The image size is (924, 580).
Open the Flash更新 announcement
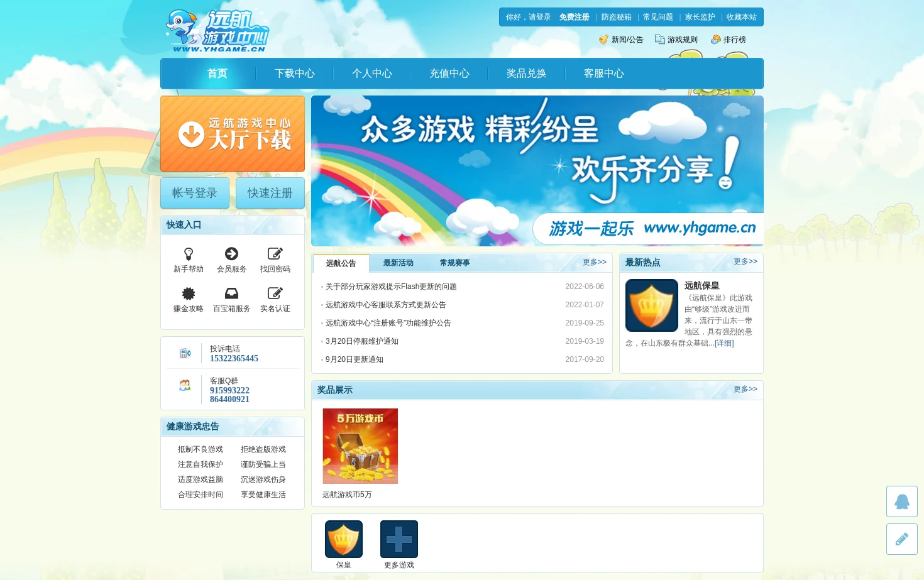coord(391,287)
